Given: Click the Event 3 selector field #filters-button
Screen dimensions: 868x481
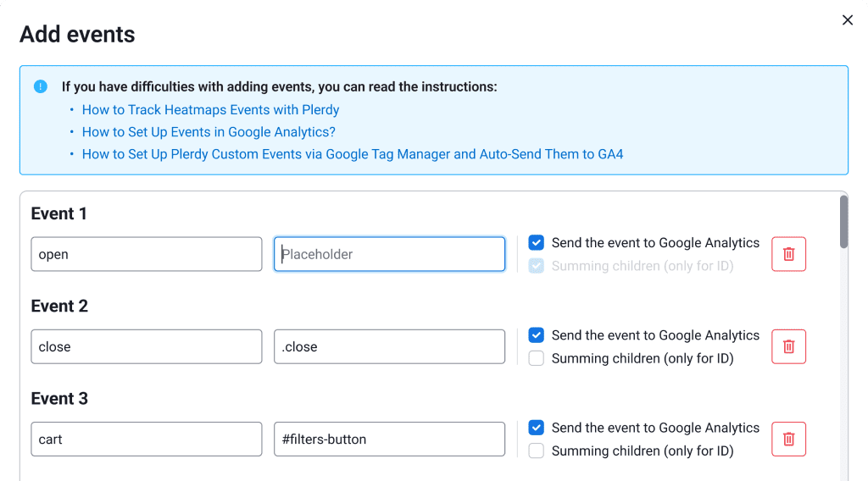Looking at the screenshot, I should pos(389,439).
